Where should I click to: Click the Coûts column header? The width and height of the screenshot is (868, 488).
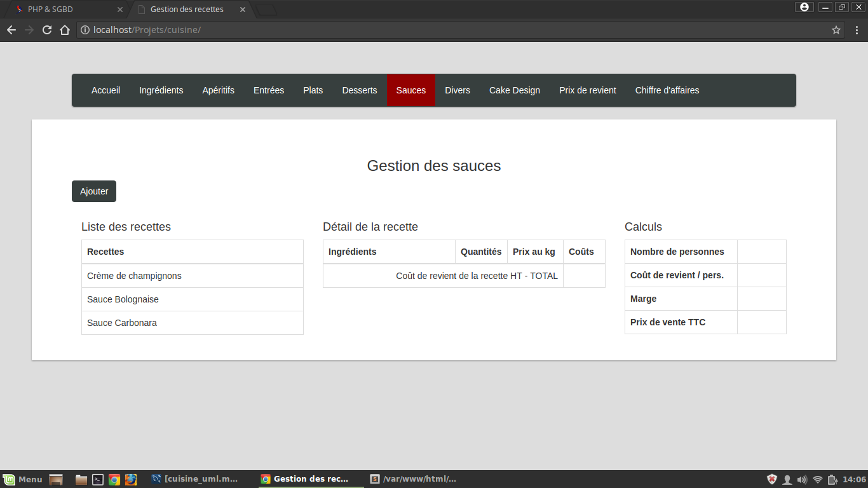click(584, 252)
